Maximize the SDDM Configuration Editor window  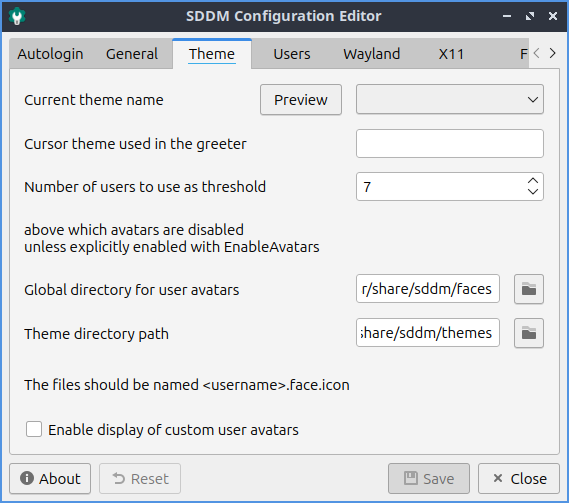530,16
